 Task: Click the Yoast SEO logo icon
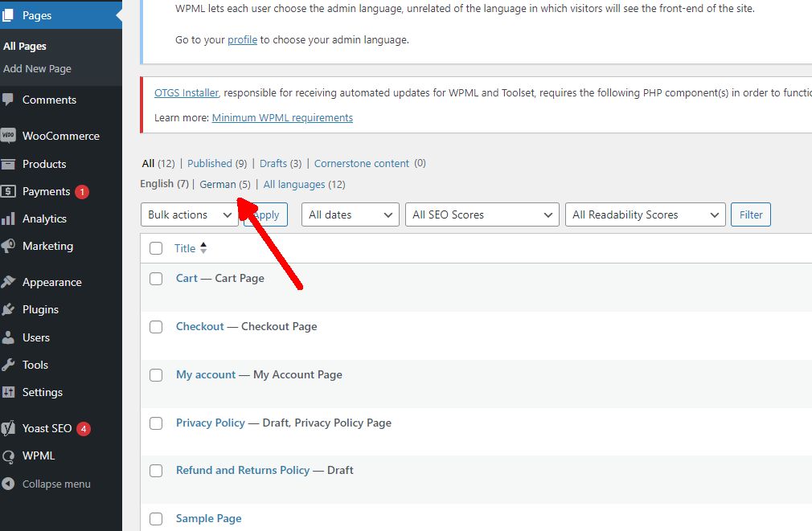point(8,428)
